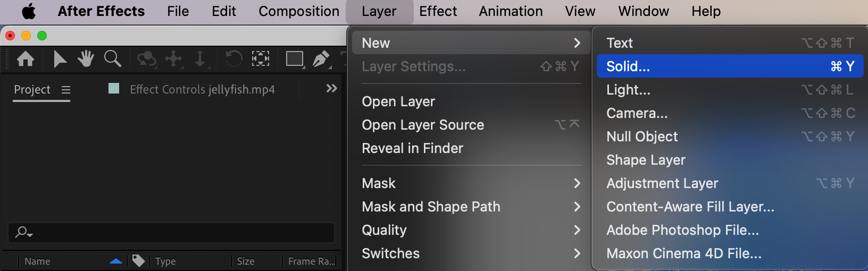Click the Home icon in the toolbar
The image size is (868, 271).
pos(26,58)
